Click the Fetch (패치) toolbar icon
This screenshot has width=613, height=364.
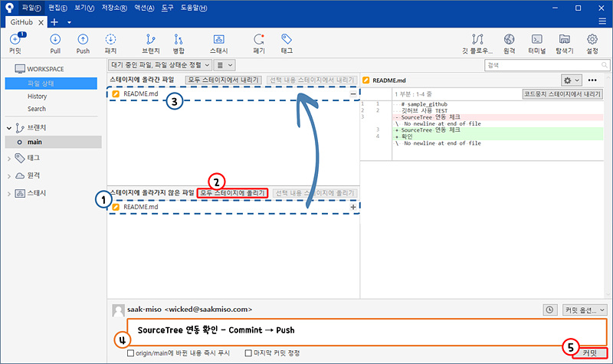[110, 44]
